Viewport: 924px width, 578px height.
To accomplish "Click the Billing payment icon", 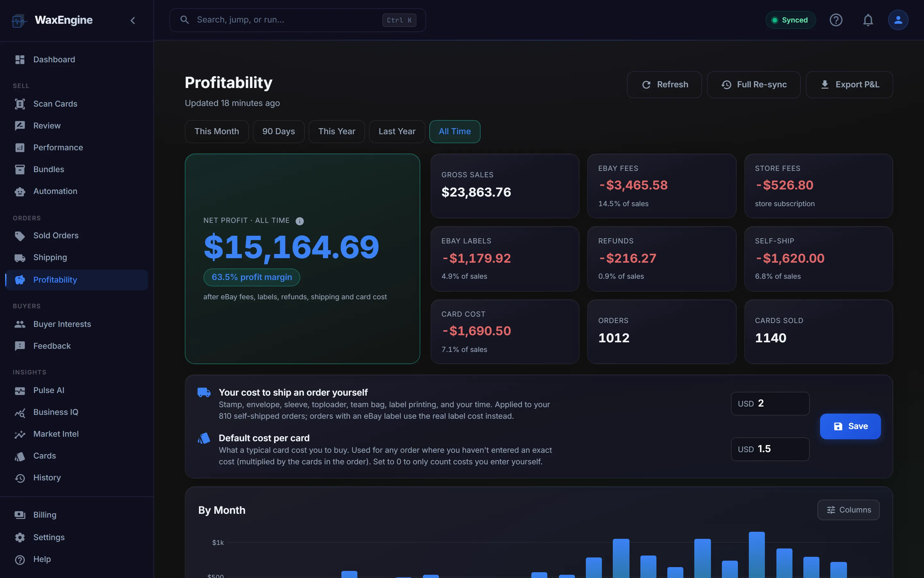I will pos(20,515).
